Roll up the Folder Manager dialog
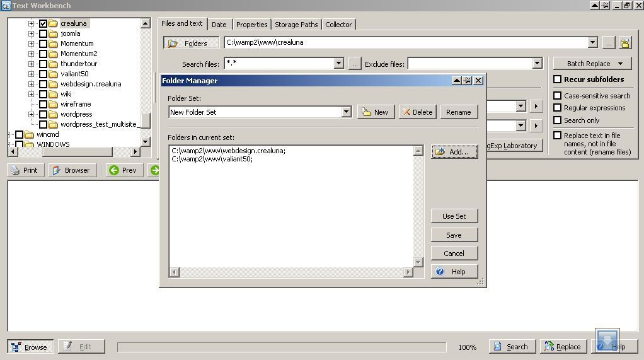This screenshot has height=360, width=644. coord(457,81)
